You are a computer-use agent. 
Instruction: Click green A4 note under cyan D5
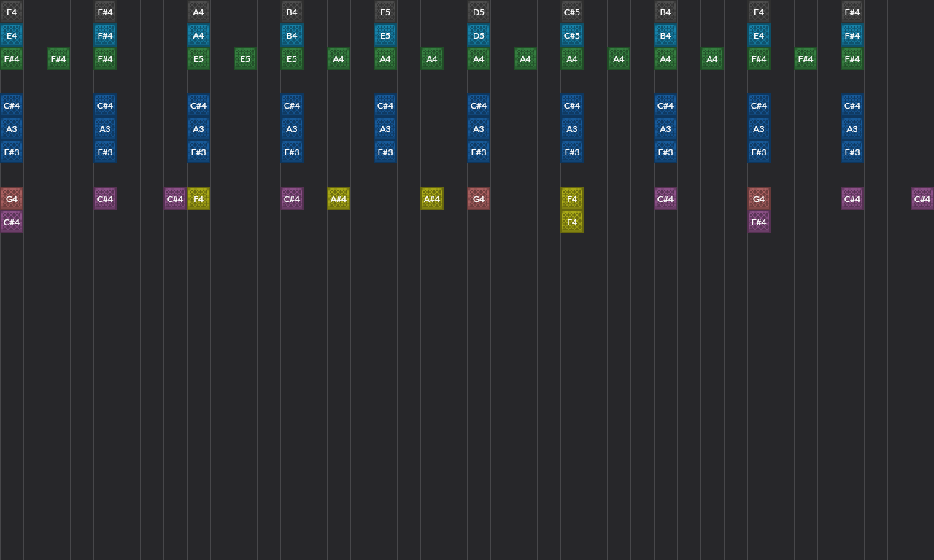coord(479,59)
